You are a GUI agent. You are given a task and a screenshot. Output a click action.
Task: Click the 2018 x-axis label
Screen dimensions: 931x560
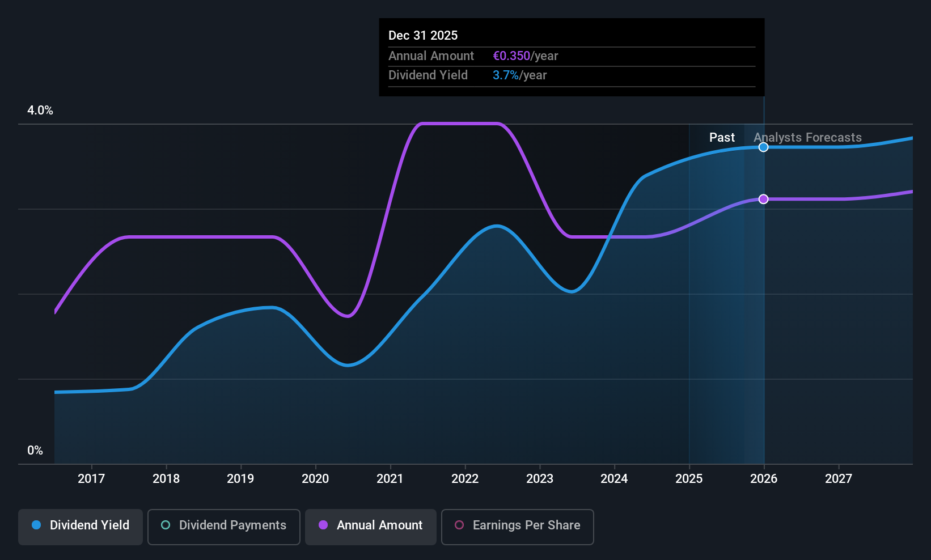point(166,479)
